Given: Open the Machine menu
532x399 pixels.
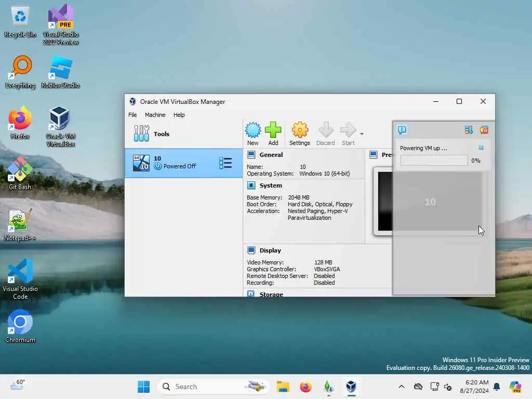Looking at the screenshot, I should coord(155,115).
